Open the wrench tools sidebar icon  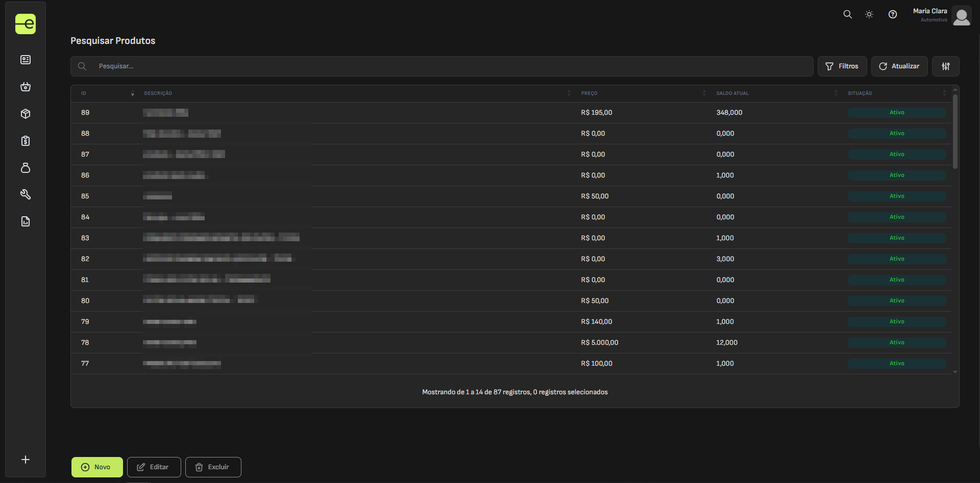26,194
